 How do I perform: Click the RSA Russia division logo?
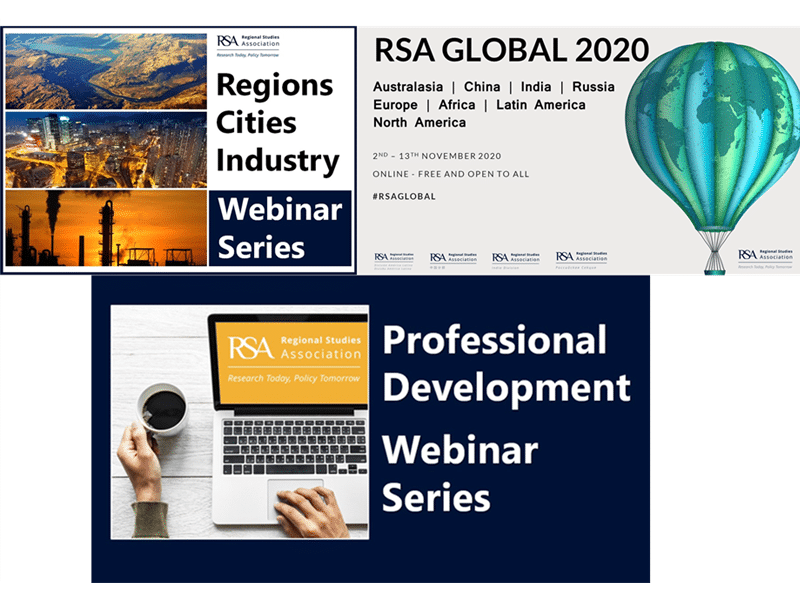click(581, 259)
